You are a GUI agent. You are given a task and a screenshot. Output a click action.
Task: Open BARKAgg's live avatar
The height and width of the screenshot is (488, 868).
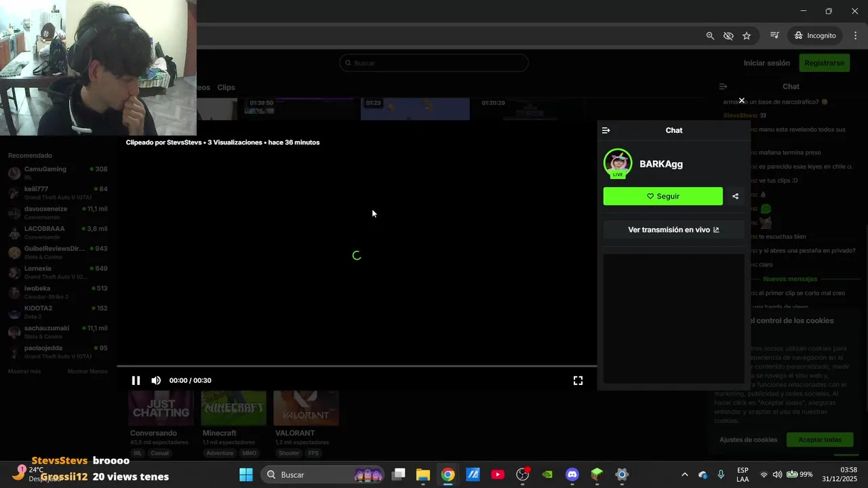(x=618, y=163)
